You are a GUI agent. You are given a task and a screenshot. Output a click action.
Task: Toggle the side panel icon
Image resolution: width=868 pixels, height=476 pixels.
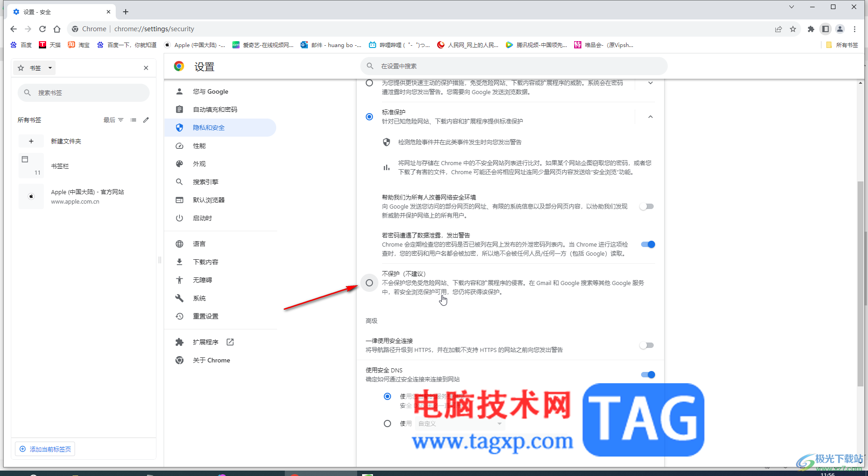coord(826,29)
